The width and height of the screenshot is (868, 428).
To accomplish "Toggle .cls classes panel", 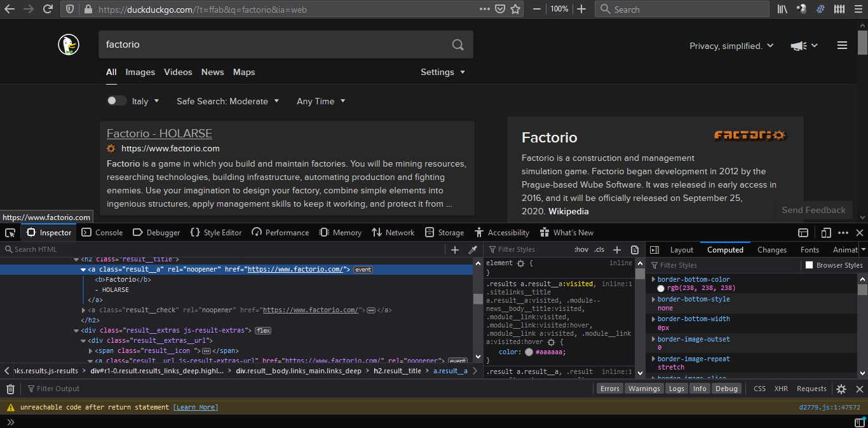I will tap(599, 250).
